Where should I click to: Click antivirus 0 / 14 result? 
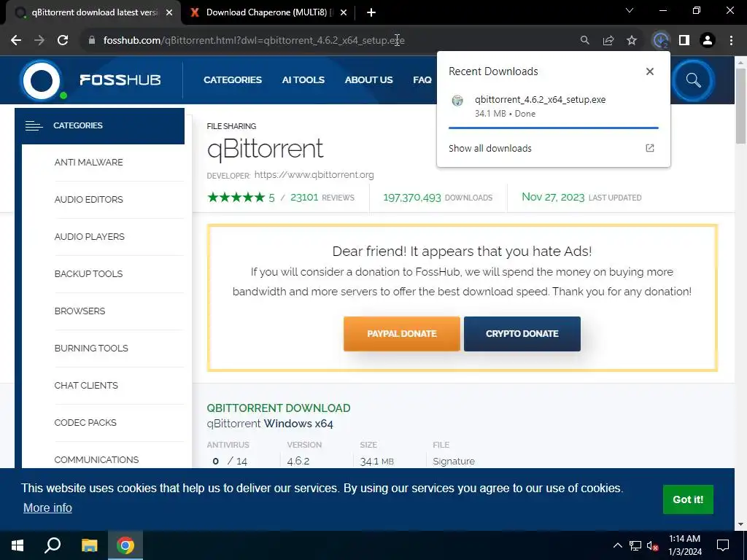pos(230,461)
